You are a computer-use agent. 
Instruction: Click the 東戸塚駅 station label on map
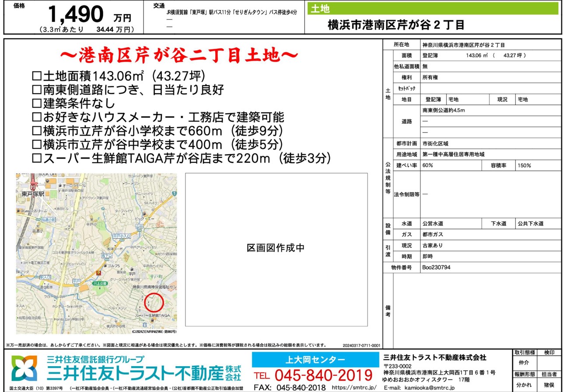[33, 194]
